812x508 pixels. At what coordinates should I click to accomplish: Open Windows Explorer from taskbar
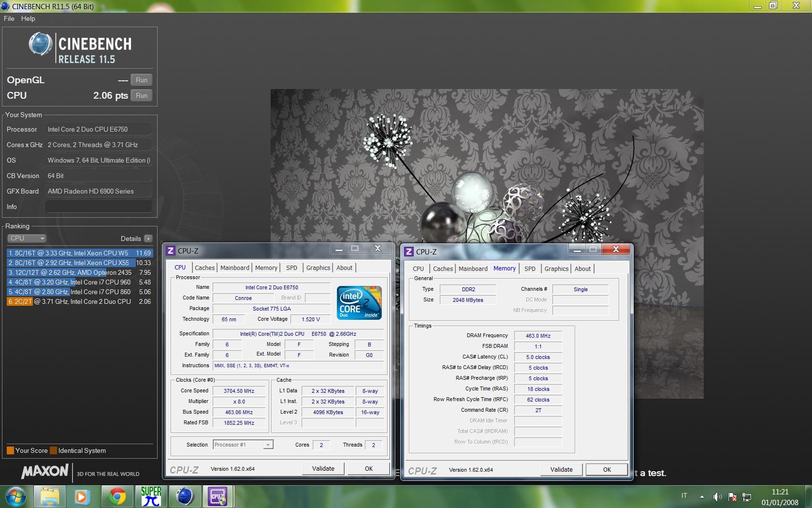click(x=49, y=496)
